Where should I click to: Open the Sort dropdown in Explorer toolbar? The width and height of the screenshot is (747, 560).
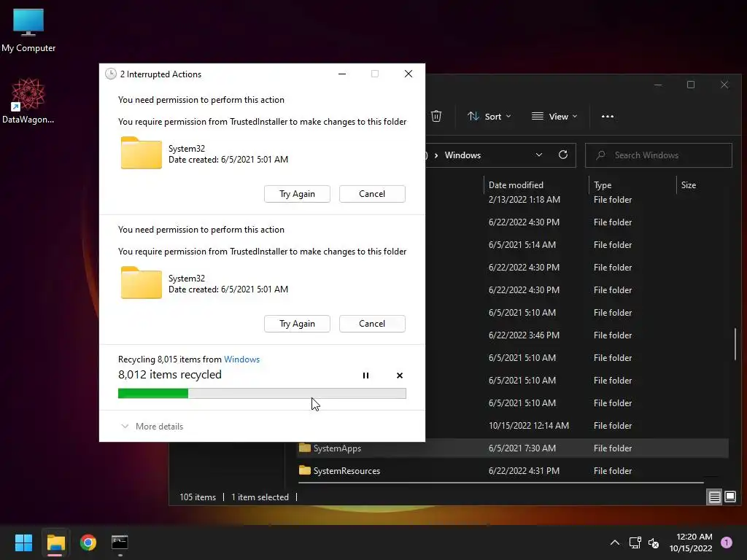(489, 116)
